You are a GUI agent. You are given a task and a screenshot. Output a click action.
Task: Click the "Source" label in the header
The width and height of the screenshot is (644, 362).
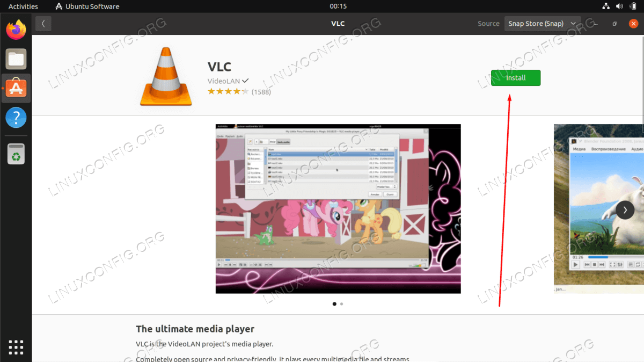(x=488, y=24)
